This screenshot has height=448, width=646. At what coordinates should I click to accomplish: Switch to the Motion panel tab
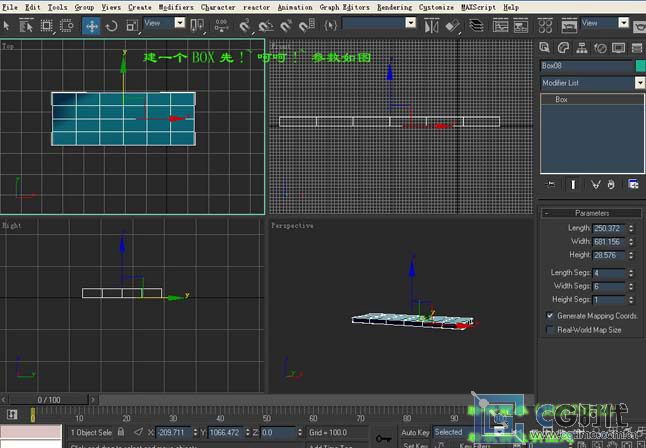point(600,48)
